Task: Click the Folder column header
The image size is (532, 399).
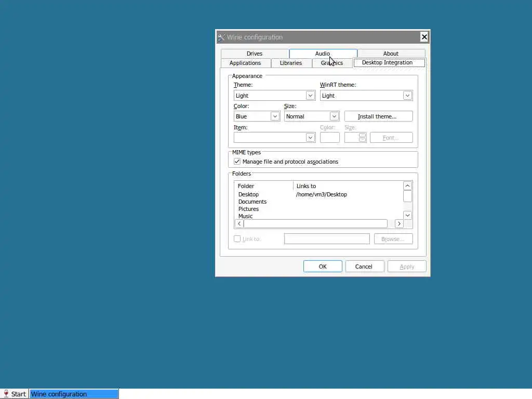Action: (x=263, y=186)
